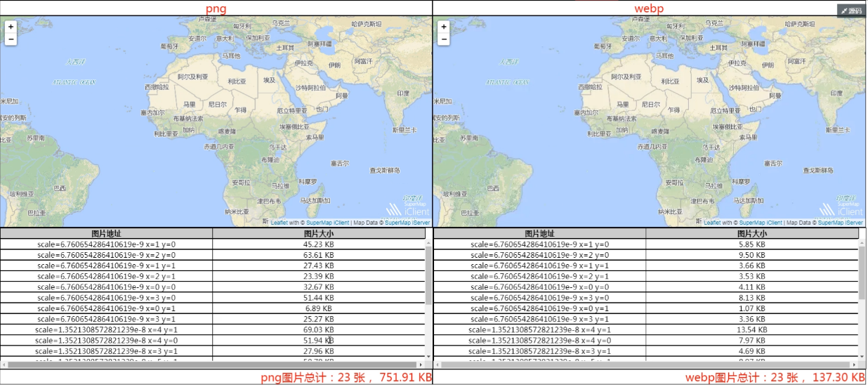
Task: Click the Leaflet link in png map attribution
Action: tap(281, 223)
